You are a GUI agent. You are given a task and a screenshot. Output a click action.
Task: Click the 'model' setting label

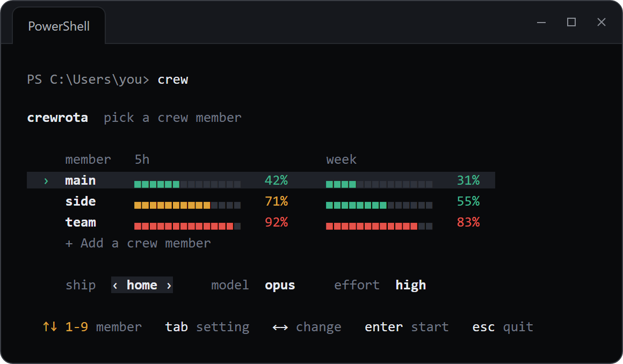[230, 285]
